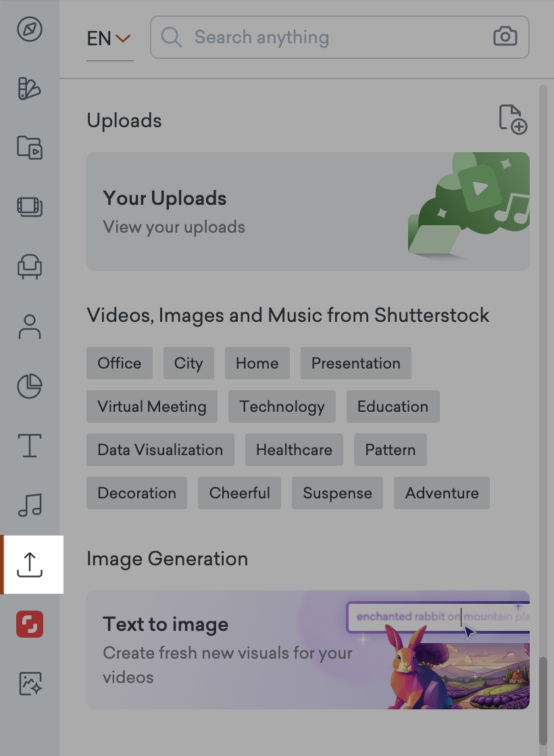Screen dimensions: 554x756
Task: Open Your Uploads card
Action: (x=308, y=210)
